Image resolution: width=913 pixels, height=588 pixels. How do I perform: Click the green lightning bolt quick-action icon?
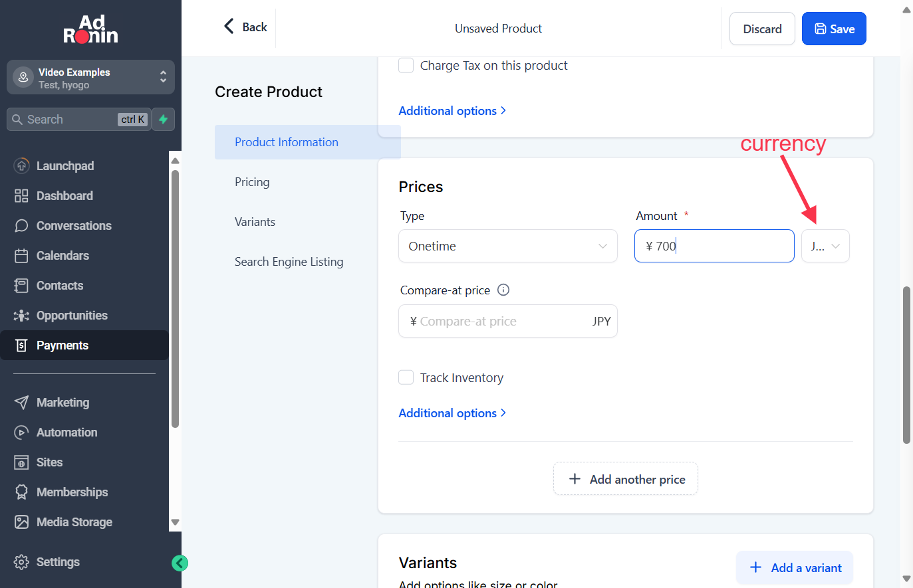[x=163, y=120]
